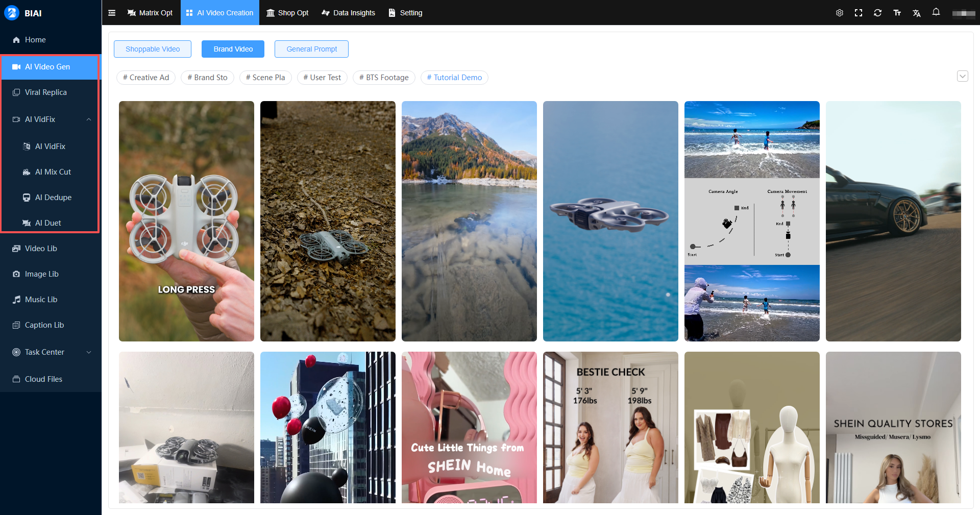Select the Brand Video button

(x=233, y=49)
